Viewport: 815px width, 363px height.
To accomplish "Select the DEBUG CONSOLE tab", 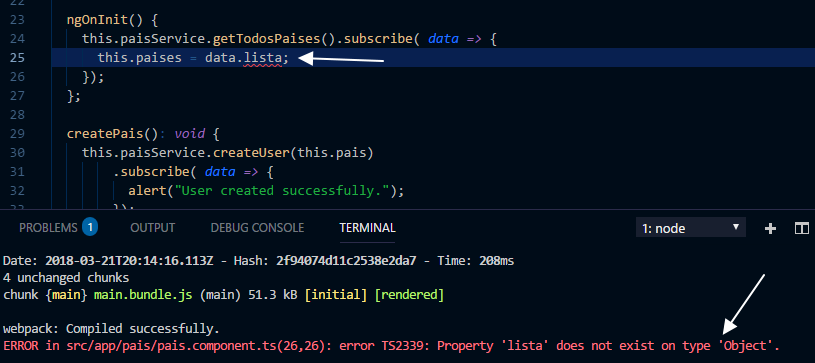I will (257, 228).
